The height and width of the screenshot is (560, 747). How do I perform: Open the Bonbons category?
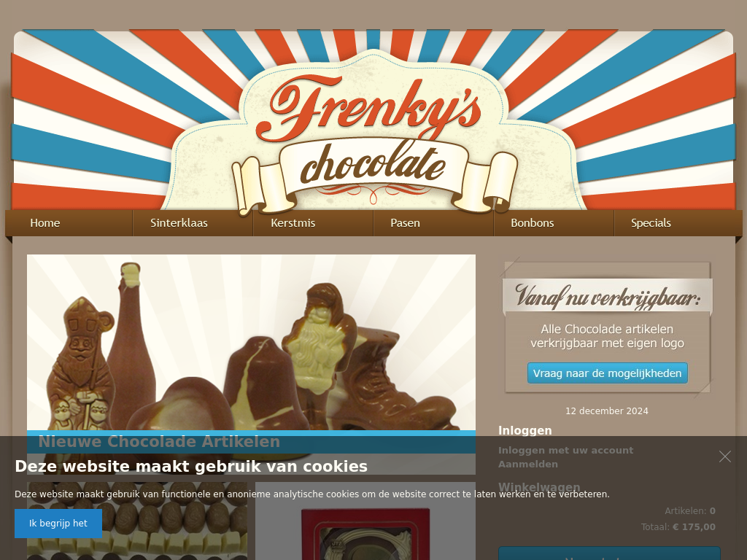coord(532,223)
